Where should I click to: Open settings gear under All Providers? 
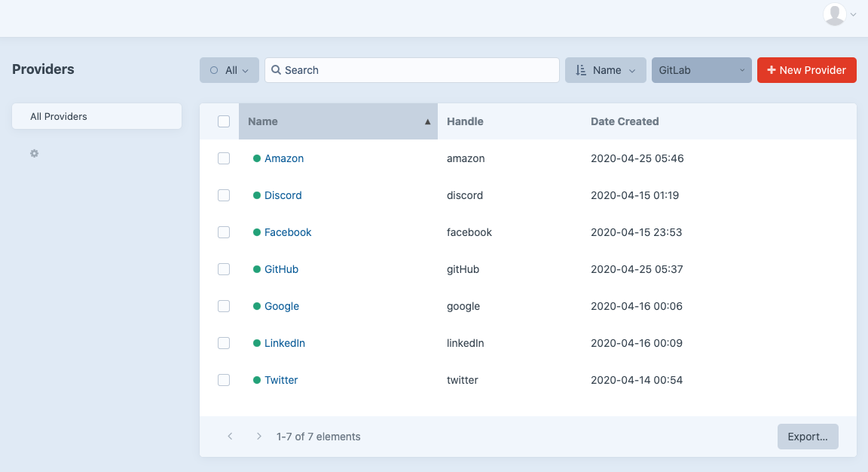coord(34,154)
